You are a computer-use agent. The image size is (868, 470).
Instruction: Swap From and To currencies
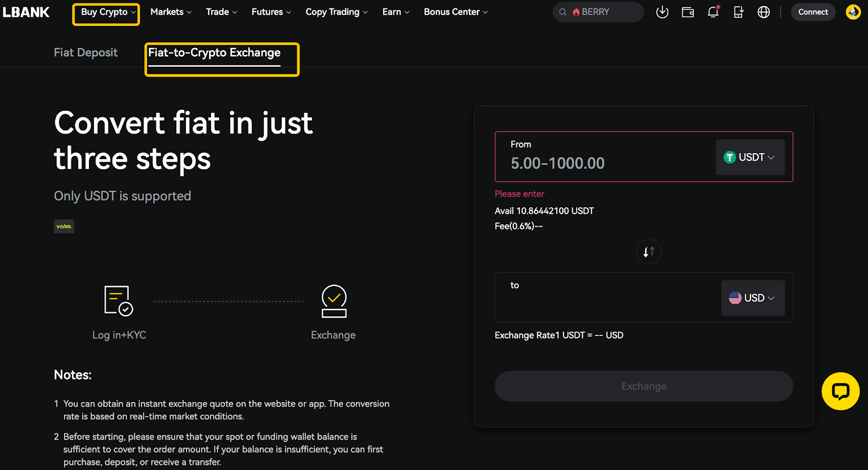(649, 252)
